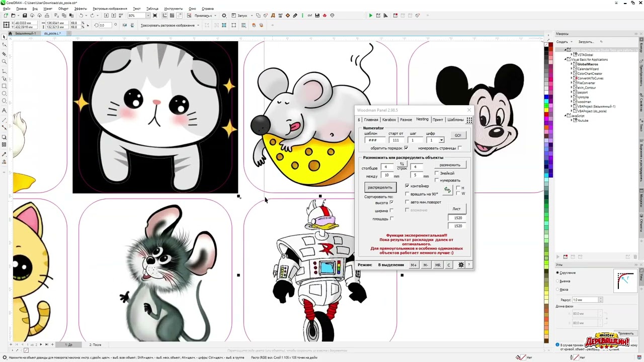Click the home icon on the document tab bar
Image resolution: width=644 pixels, height=362 pixels.
(x=11, y=33)
